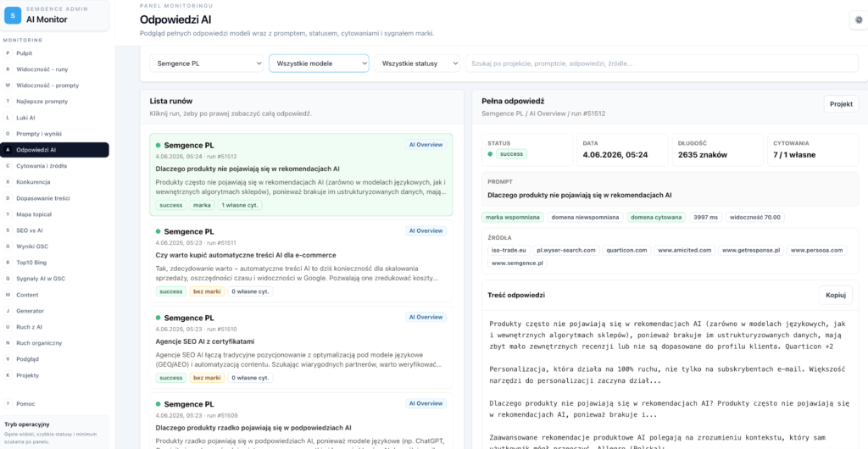Open Ruch z AI
This screenshot has height=449, width=868.
click(x=55, y=327)
